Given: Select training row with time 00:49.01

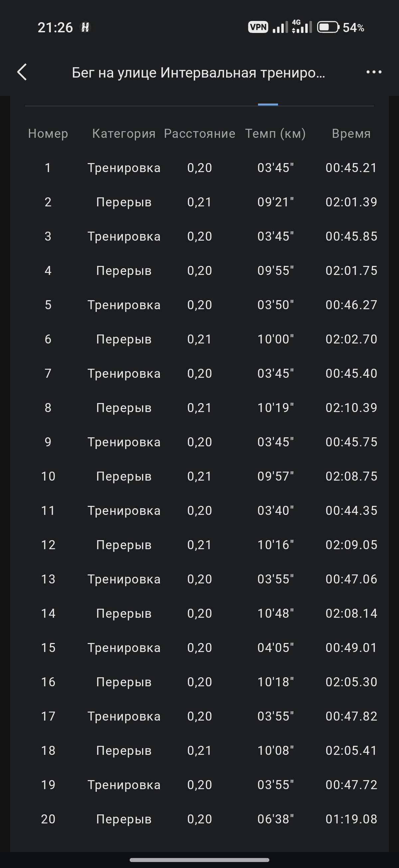Looking at the screenshot, I should point(199,648).
